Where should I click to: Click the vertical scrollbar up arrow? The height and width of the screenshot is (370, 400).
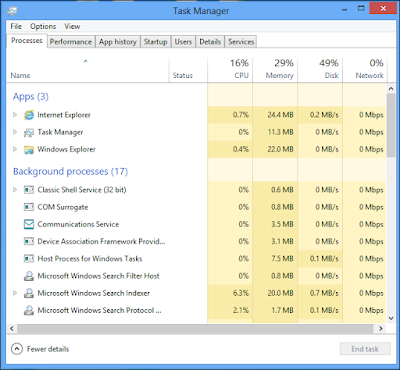[x=391, y=89]
